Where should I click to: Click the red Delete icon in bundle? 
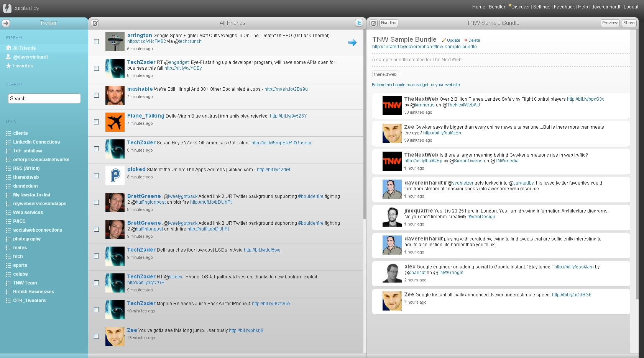[466, 40]
